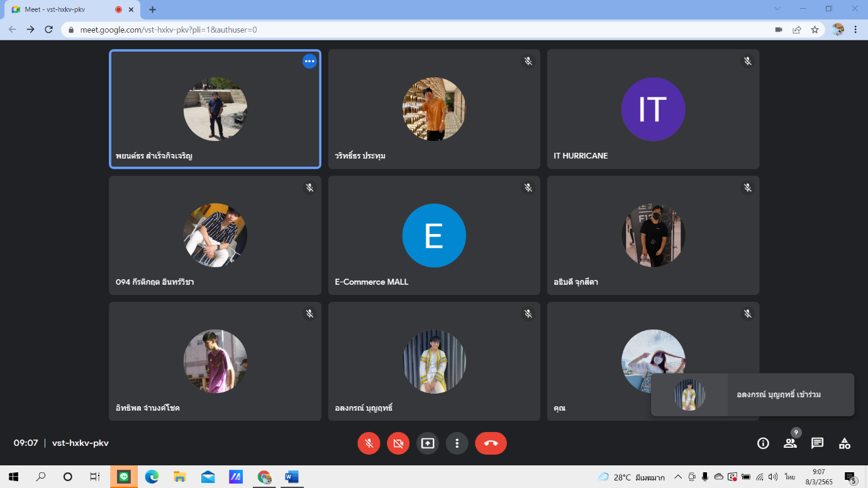868x488 pixels.
Task: Click the Present now screen-share button
Action: [428, 443]
